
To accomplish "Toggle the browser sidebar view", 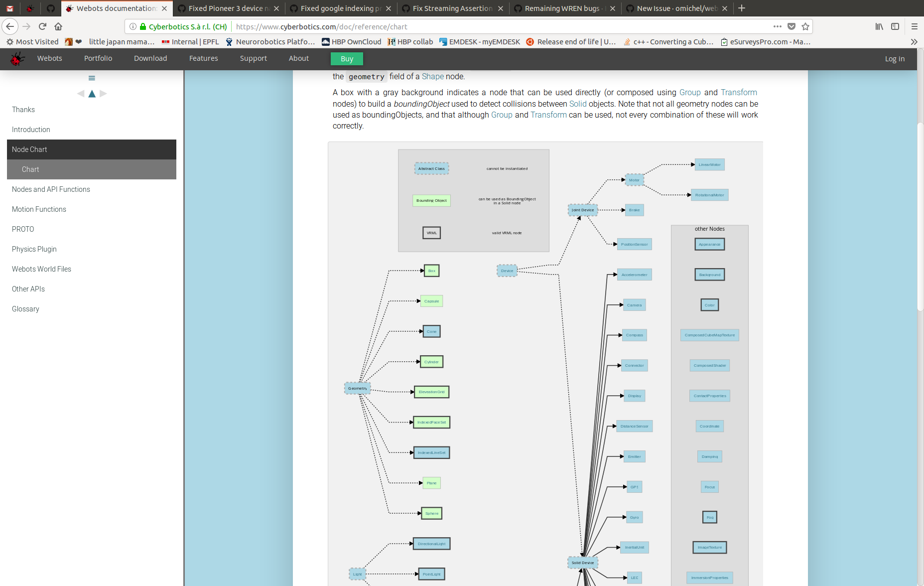I will 895,26.
